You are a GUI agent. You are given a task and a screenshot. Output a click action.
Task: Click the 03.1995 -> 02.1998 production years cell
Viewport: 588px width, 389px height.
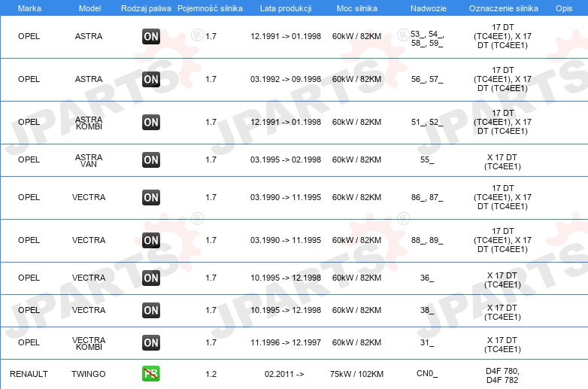coord(286,160)
